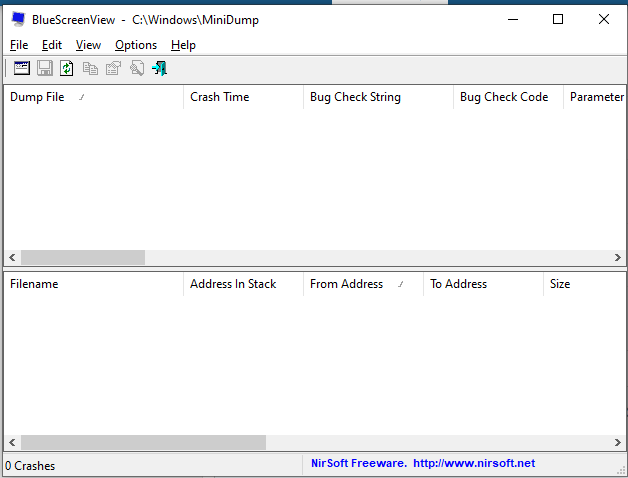Click upper pane horizontal scrollbar thumb

pyautogui.click(x=83, y=258)
